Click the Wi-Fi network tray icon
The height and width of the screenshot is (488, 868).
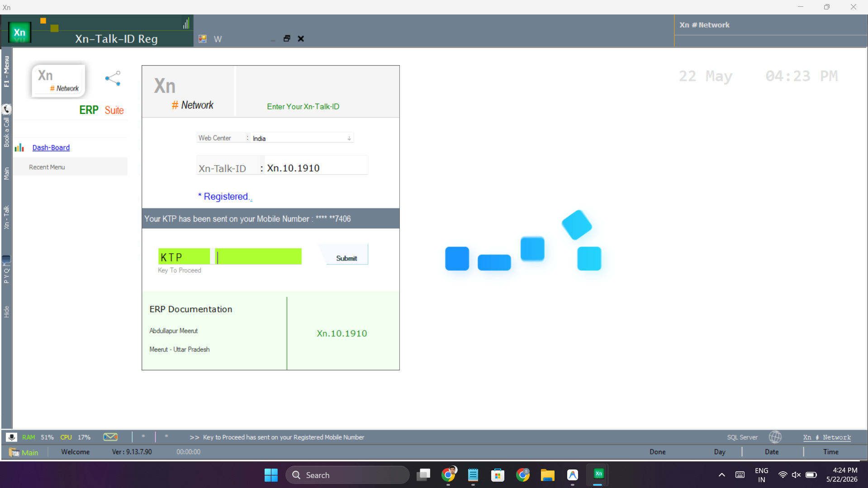(x=783, y=475)
